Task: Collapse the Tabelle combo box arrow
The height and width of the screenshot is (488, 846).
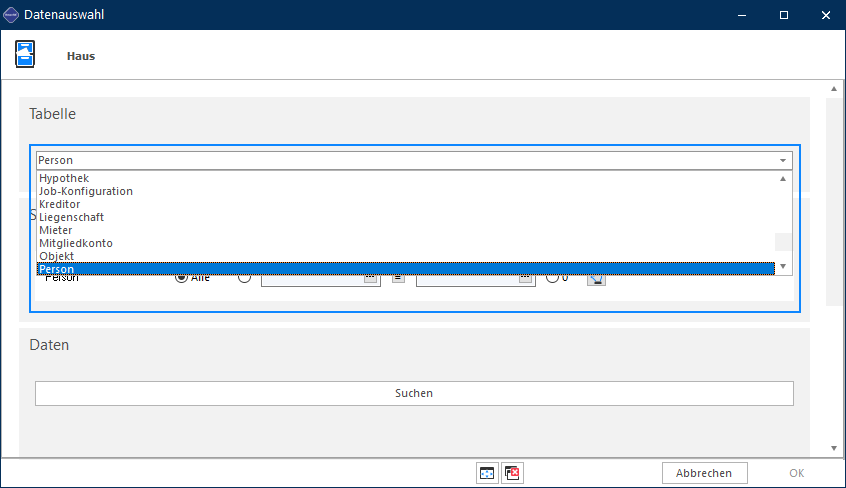Action: coord(783,160)
